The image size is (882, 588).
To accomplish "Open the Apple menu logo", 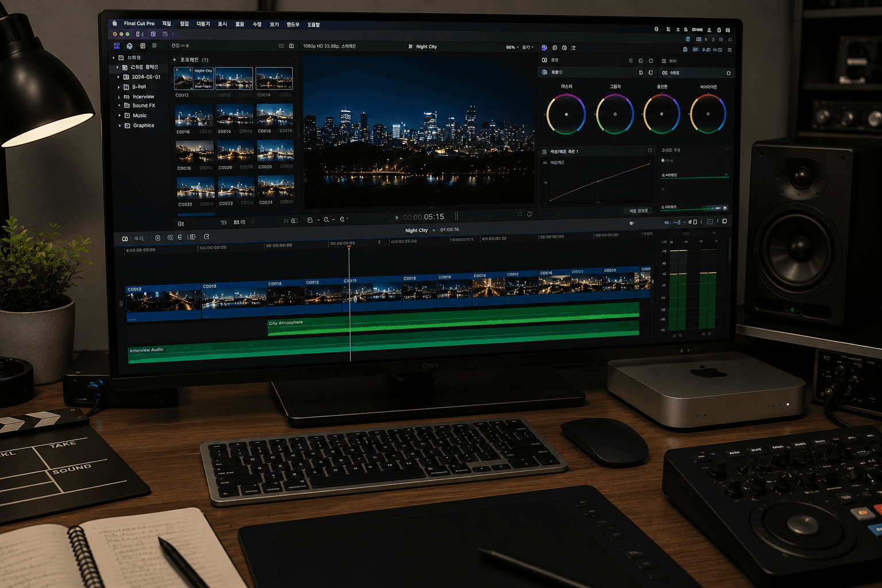I will [x=115, y=24].
